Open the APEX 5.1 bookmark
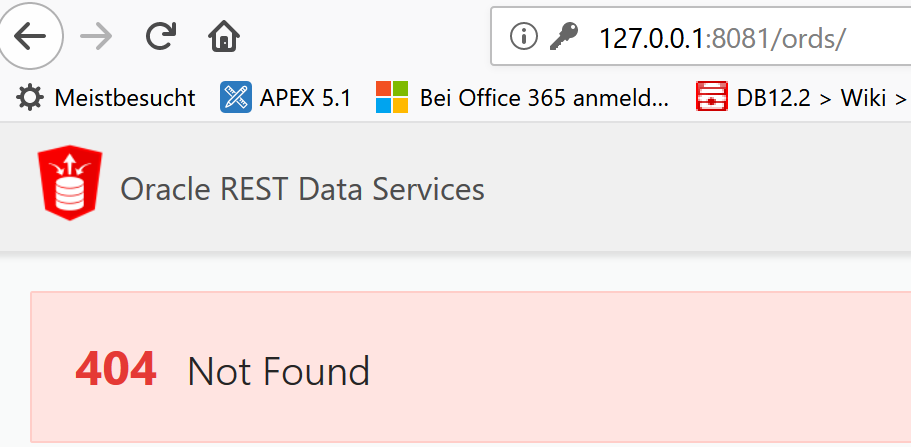 tap(285, 98)
